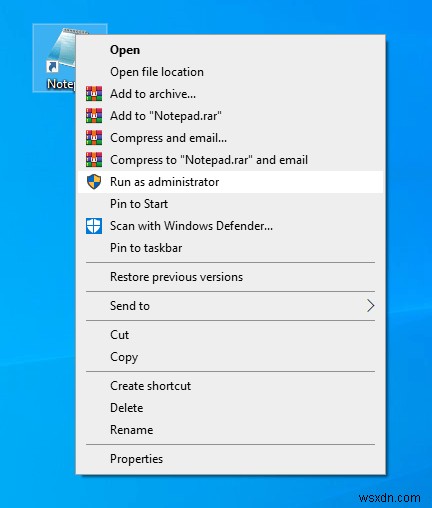Choose Add to archive...

tap(230, 94)
